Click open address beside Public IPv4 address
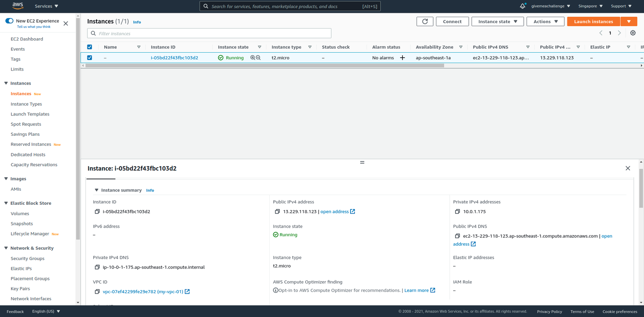 pyautogui.click(x=334, y=212)
